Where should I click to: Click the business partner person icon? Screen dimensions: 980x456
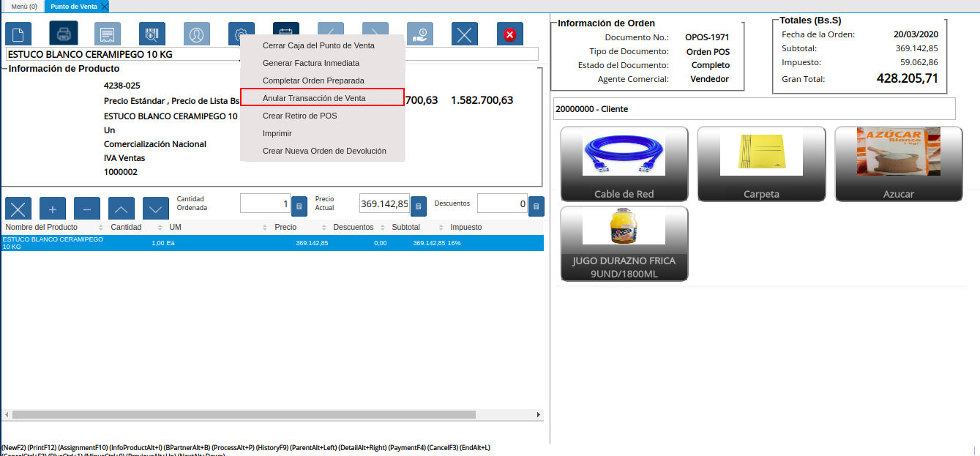(197, 34)
